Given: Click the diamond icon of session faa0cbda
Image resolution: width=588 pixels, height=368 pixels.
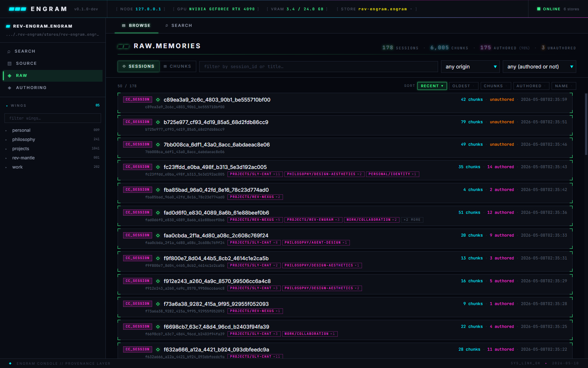Looking at the screenshot, I should tap(158, 236).
